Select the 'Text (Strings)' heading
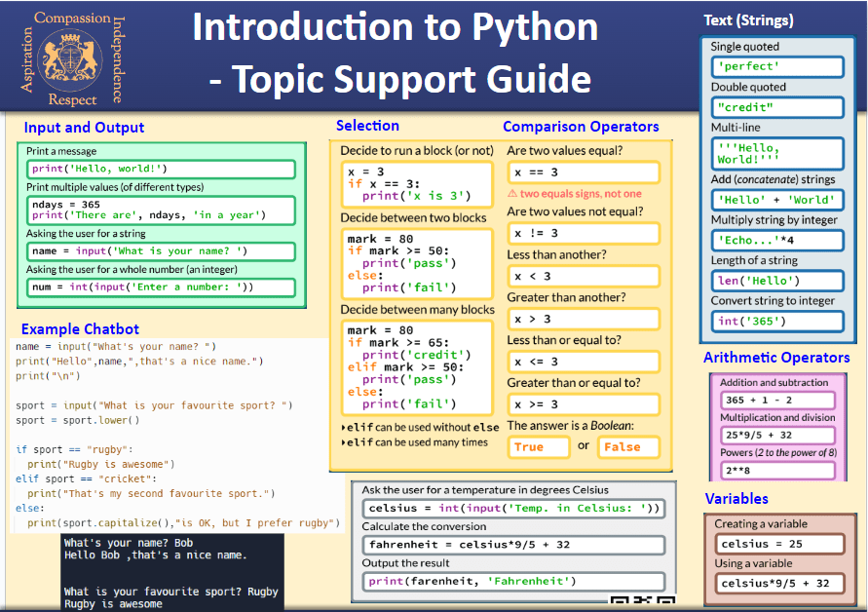This screenshot has width=868, height=612. [x=748, y=20]
